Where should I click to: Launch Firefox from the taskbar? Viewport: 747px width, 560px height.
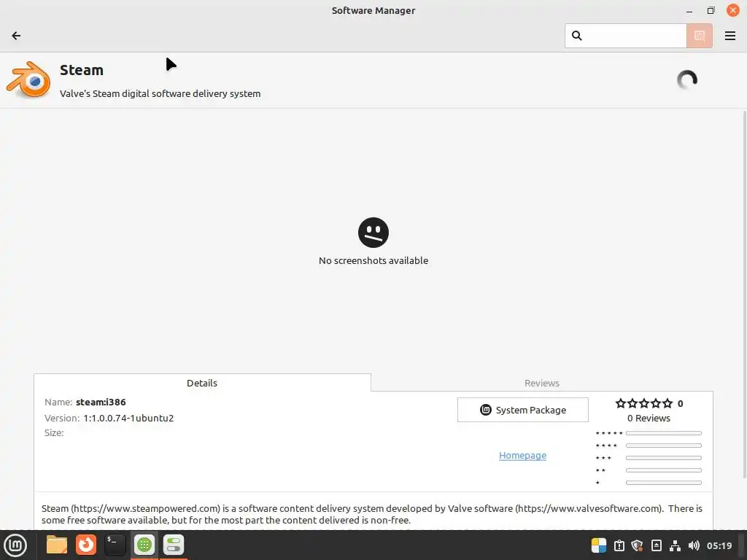86,545
